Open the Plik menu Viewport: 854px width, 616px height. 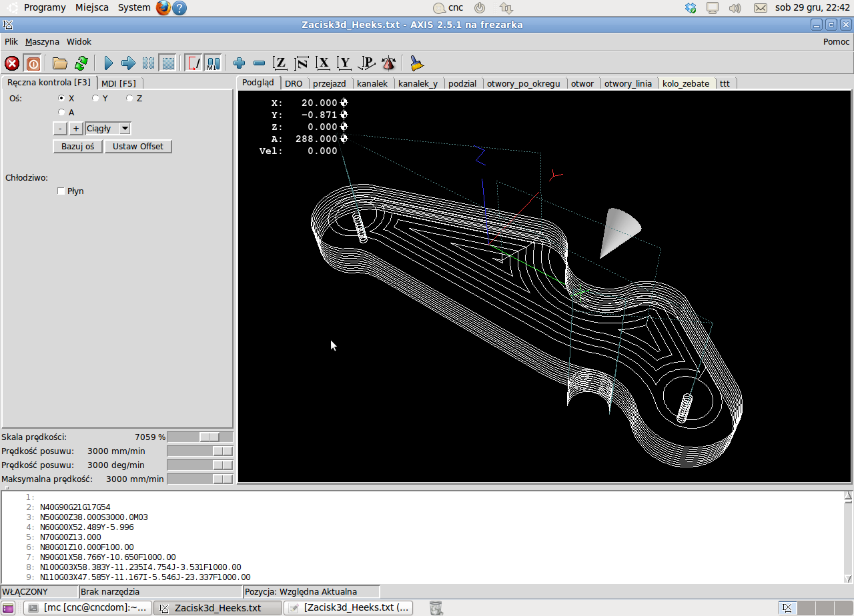pos(11,41)
